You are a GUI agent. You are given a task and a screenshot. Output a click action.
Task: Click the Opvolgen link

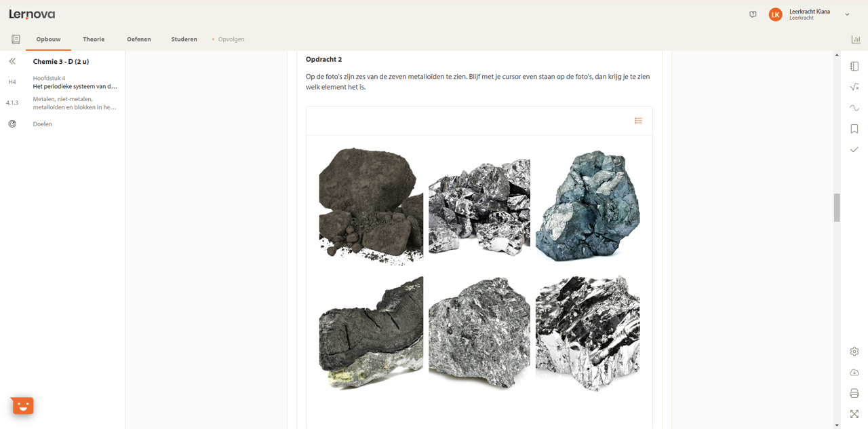(x=231, y=39)
